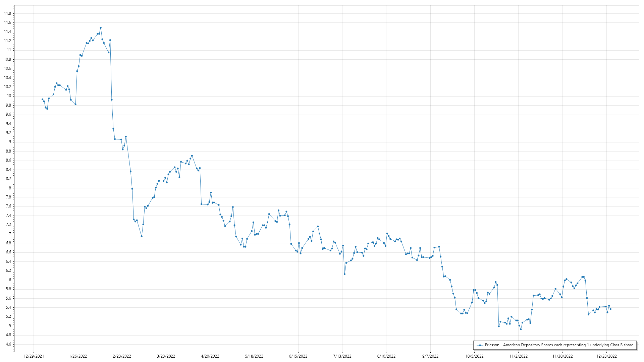Click the 1/26/2022 x-axis date label
Viewport: 644px width, 362px height.
(78, 356)
